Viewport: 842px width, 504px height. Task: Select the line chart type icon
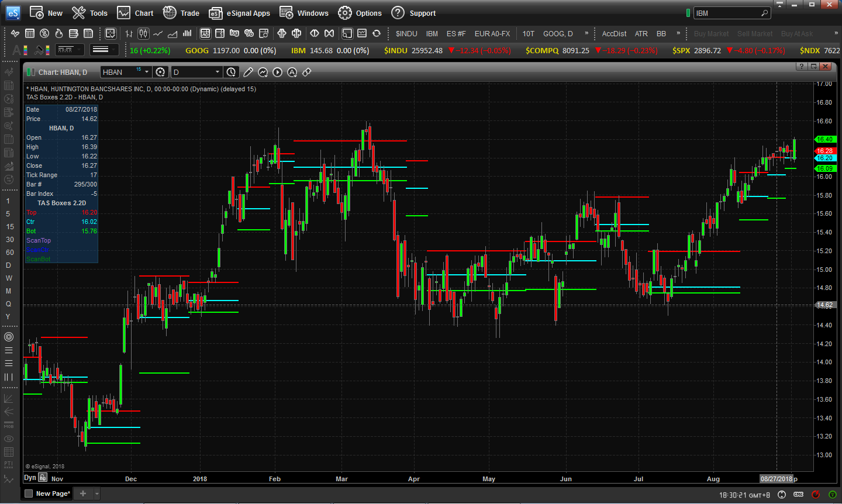[x=158, y=33]
